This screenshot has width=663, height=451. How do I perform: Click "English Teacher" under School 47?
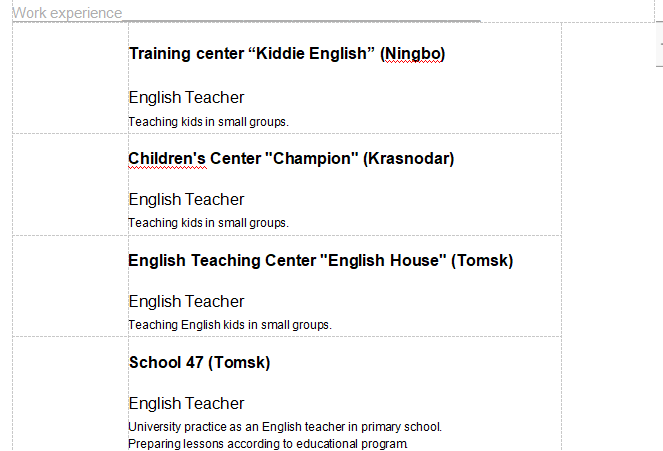tap(186, 404)
